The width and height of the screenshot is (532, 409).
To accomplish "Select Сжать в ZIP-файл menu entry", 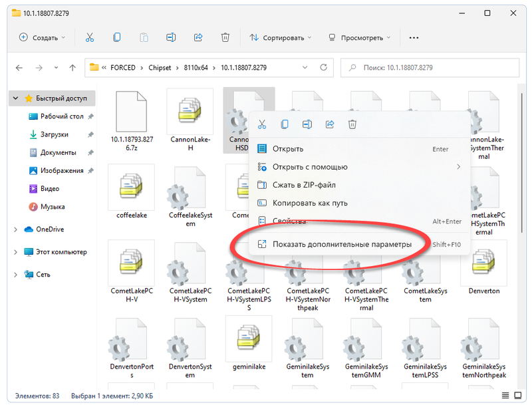I will tap(304, 185).
